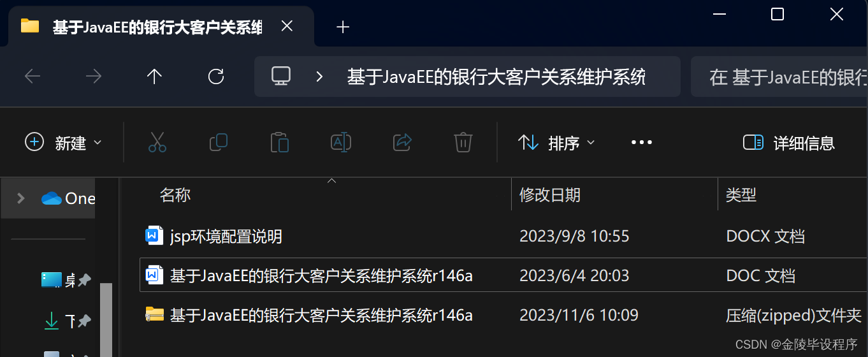Click the Paste clipboard icon

(279, 142)
